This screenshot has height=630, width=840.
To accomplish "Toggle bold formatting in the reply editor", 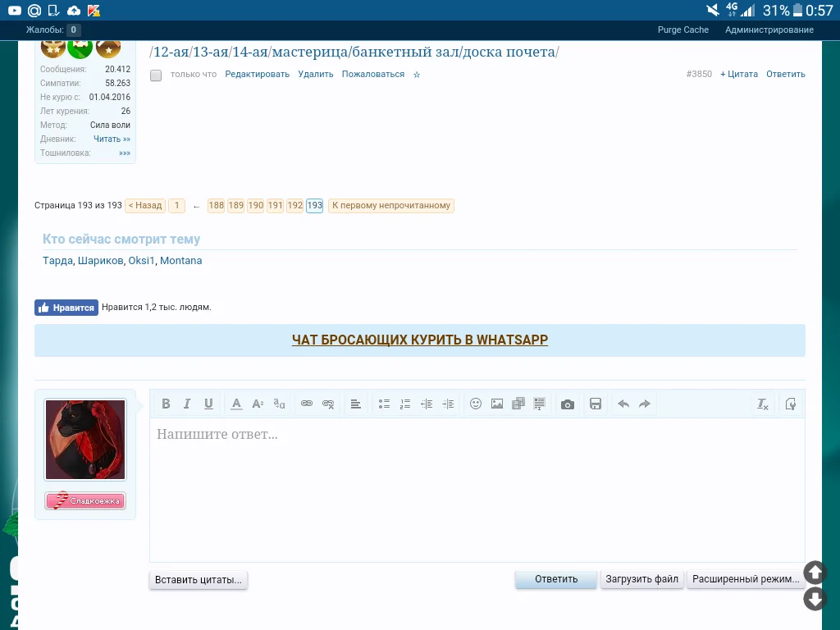I will 166,404.
